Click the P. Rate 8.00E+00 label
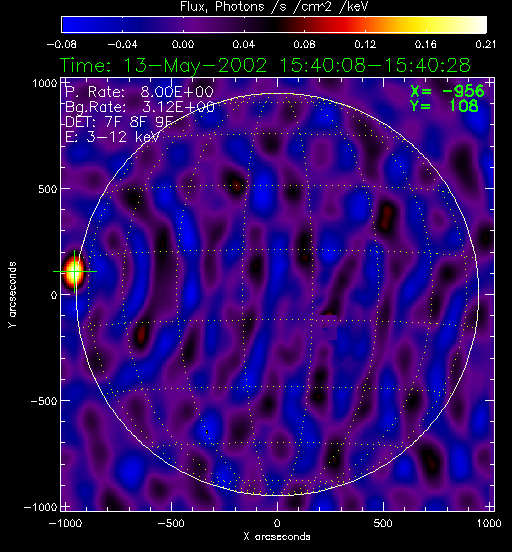The width and height of the screenshot is (512, 552). click(139, 92)
